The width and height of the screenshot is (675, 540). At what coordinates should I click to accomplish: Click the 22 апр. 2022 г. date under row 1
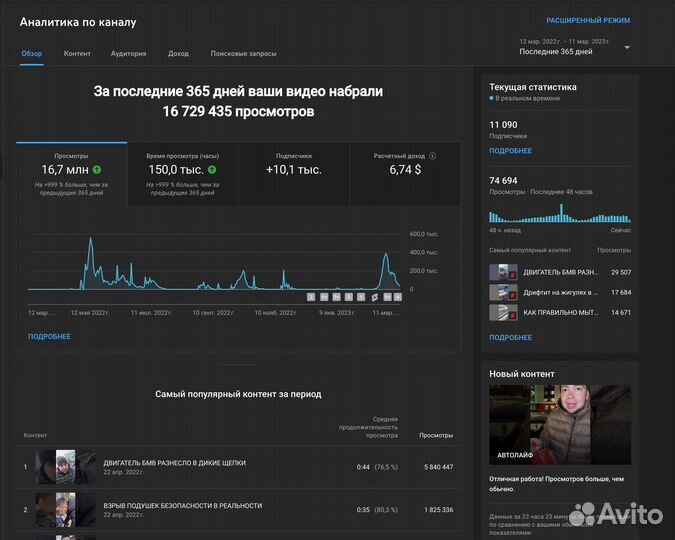tap(123, 472)
